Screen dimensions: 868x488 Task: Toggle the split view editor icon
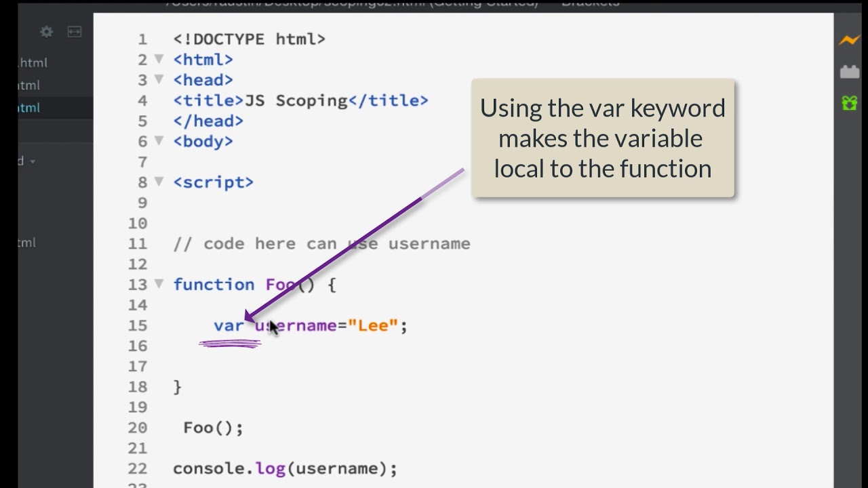point(74,32)
